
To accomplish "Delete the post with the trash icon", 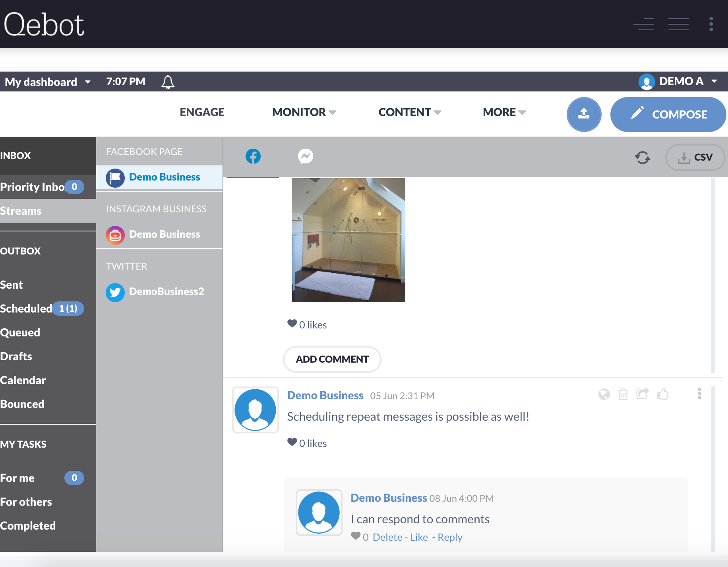I will [623, 394].
